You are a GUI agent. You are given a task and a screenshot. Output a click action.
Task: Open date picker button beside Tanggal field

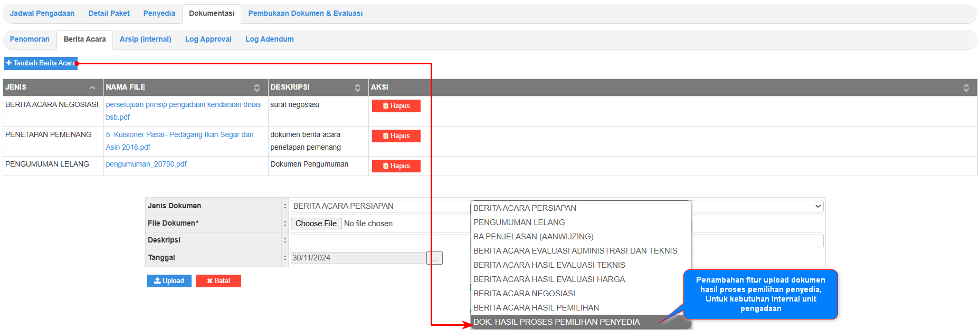(434, 258)
